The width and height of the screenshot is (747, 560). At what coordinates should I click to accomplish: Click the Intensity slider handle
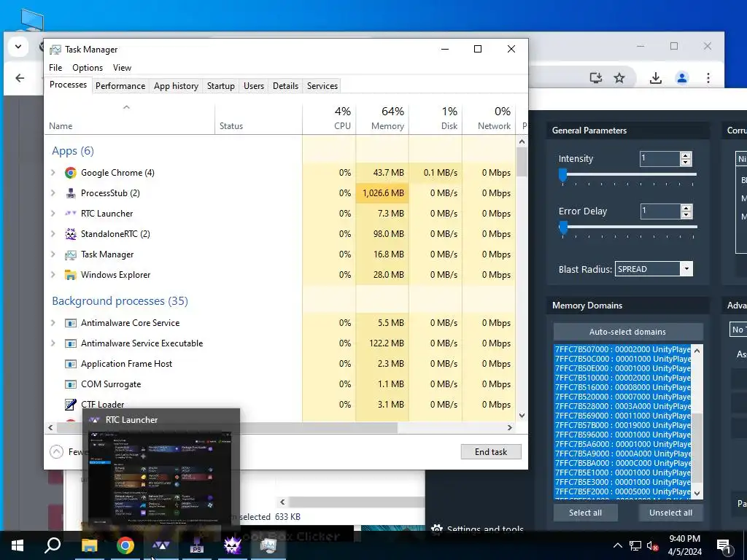tap(562, 175)
